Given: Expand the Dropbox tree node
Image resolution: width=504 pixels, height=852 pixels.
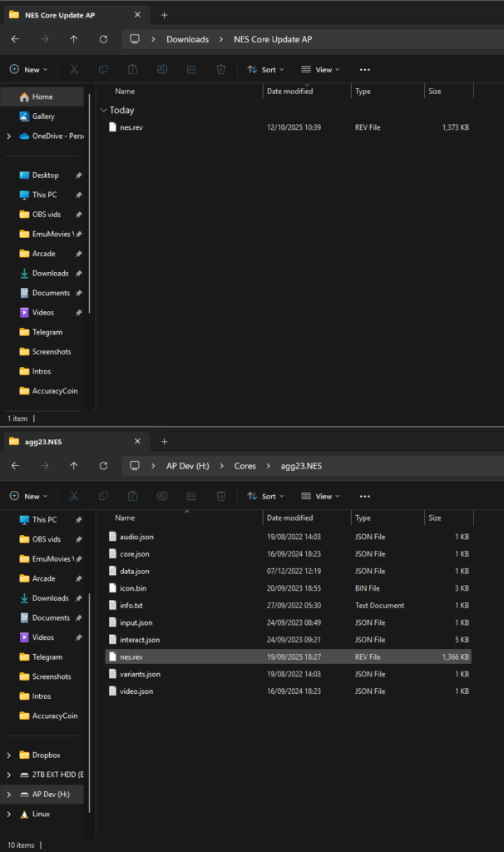Looking at the screenshot, I should [x=8, y=755].
